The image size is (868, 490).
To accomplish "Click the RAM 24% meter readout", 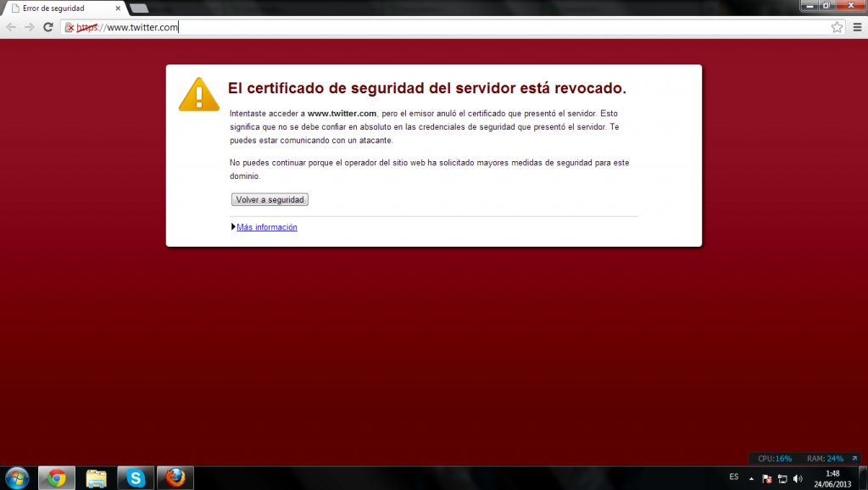I will 825,459.
